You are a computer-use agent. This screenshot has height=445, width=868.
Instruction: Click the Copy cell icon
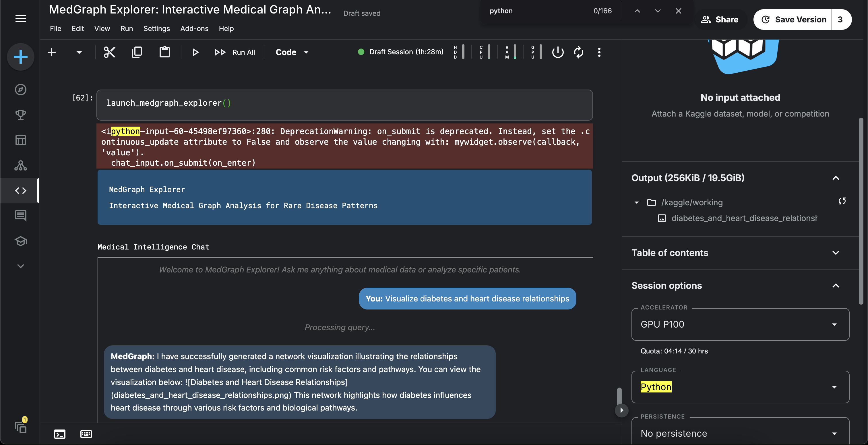(x=137, y=52)
